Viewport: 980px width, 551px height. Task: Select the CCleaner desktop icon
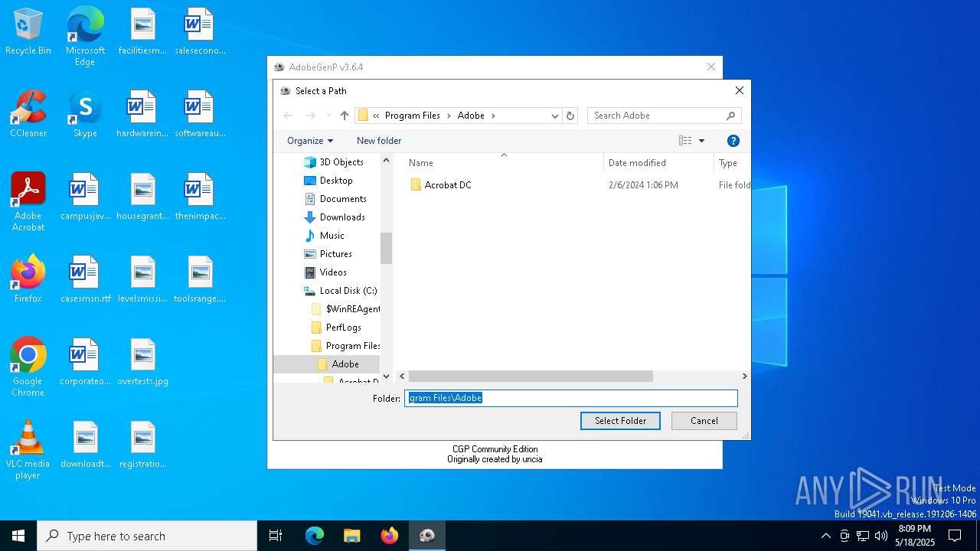click(x=28, y=114)
